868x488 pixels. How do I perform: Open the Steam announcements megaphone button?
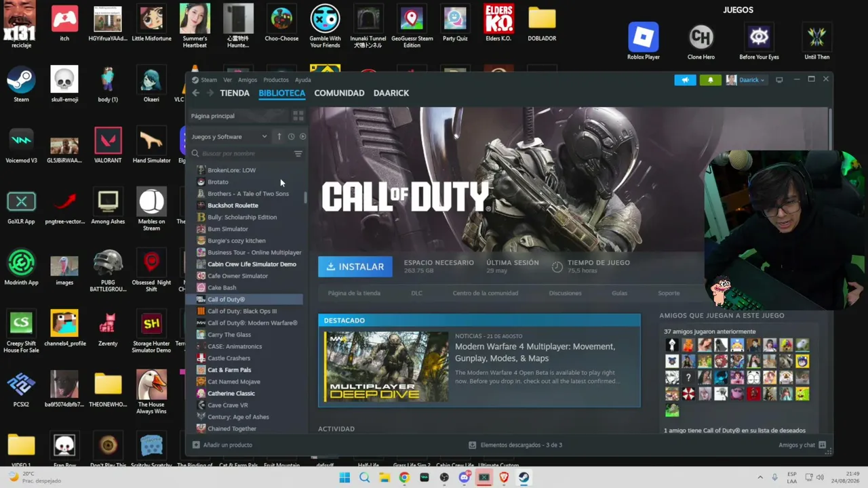tap(685, 80)
